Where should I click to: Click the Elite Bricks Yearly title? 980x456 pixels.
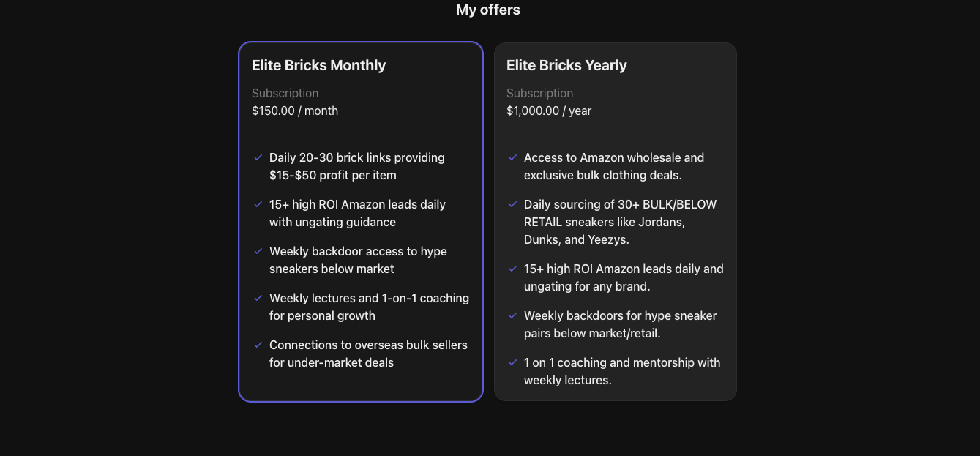tap(566, 65)
